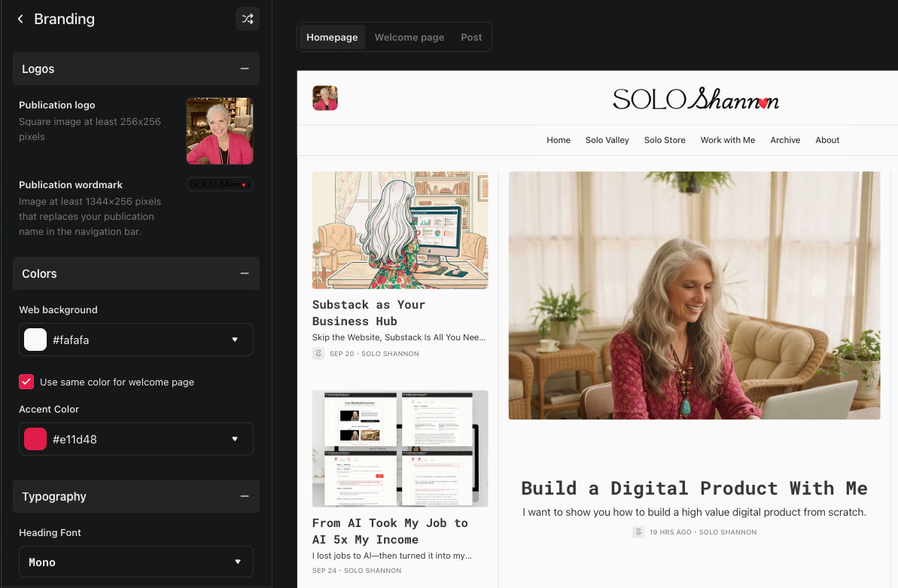Toggle Use same color for welcome page
The image size is (898, 588).
(26, 382)
